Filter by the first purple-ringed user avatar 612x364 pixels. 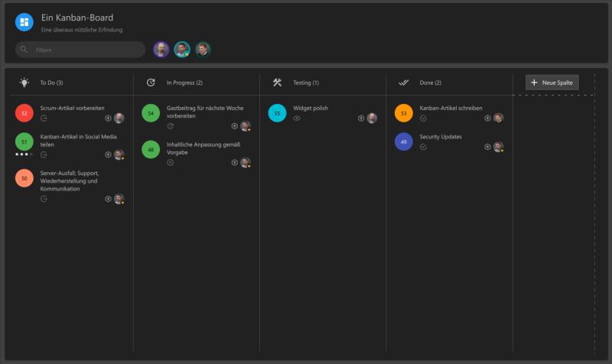click(x=161, y=50)
